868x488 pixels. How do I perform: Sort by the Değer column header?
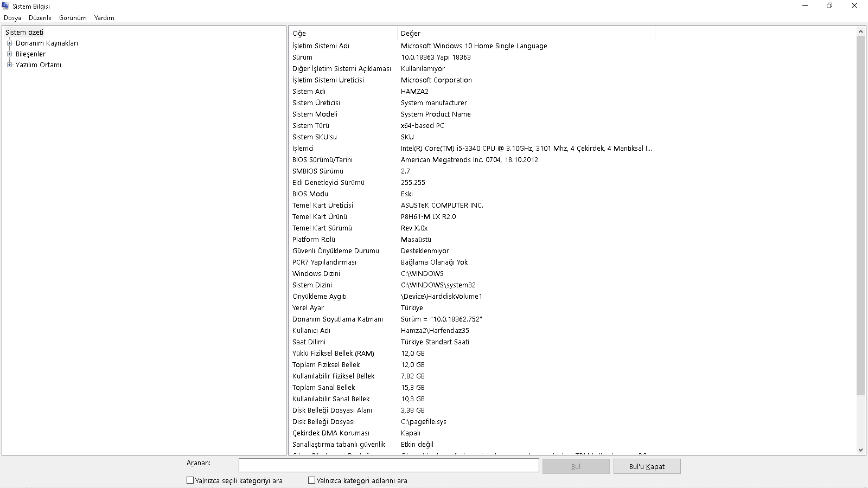[x=526, y=34]
